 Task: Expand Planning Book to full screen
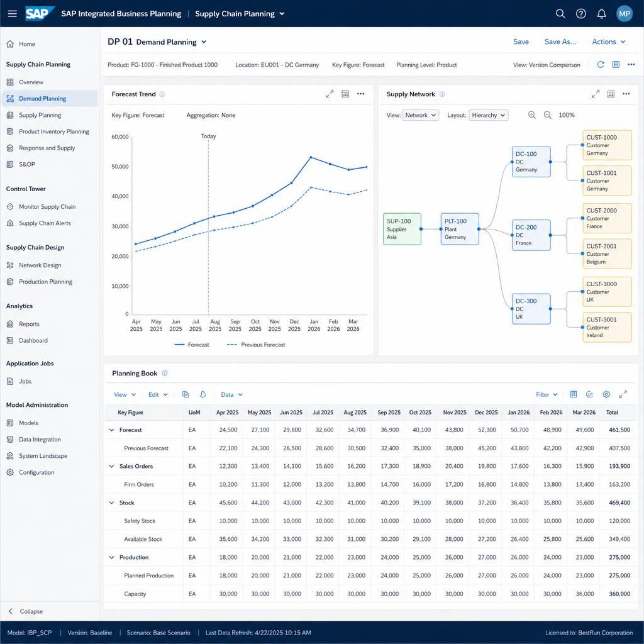tap(623, 394)
